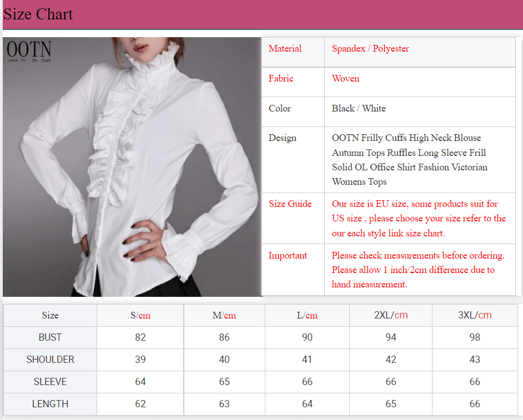The height and width of the screenshot is (420, 523).
Task: Select the S/cm column header
Action: click(140, 316)
